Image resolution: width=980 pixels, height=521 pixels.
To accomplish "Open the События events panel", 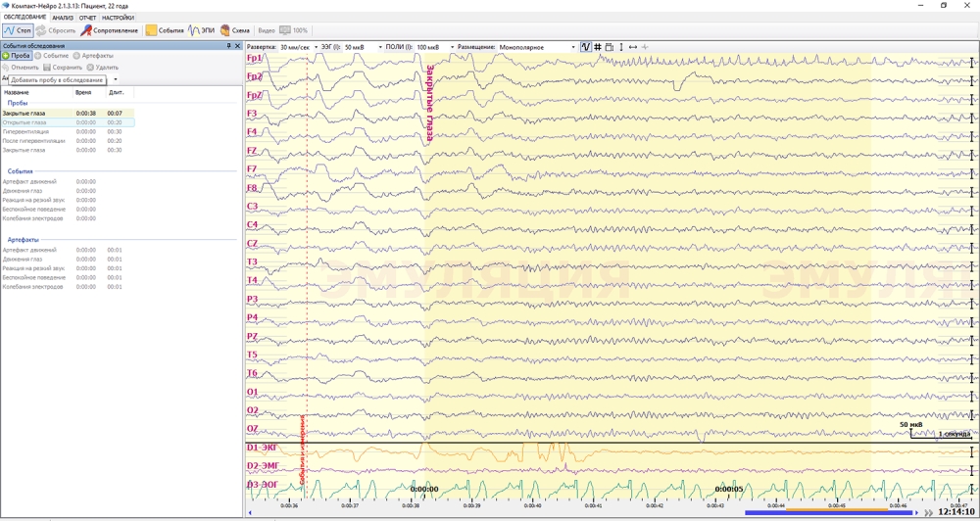I will (165, 31).
